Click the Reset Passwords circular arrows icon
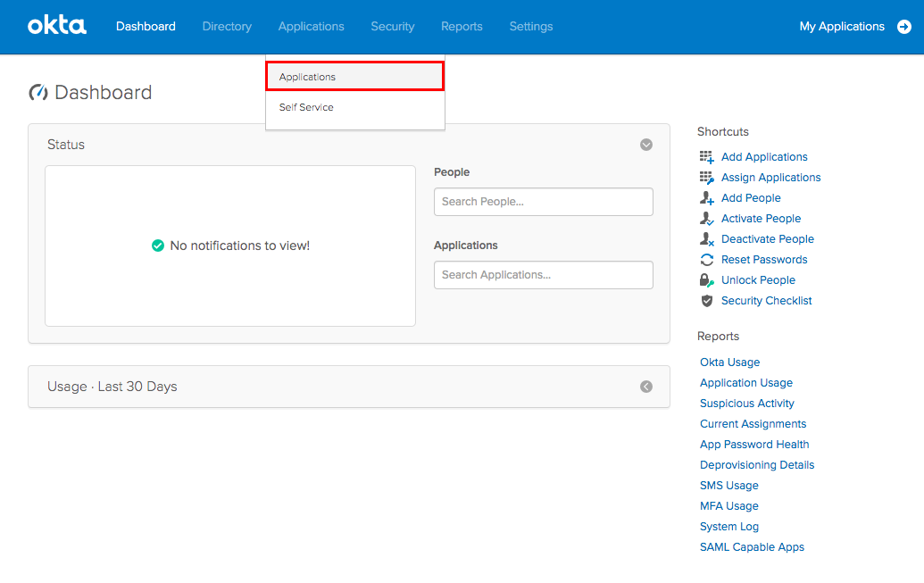Image resolution: width=924 pixels, height=583 pixels. click(x=707, y=260)
